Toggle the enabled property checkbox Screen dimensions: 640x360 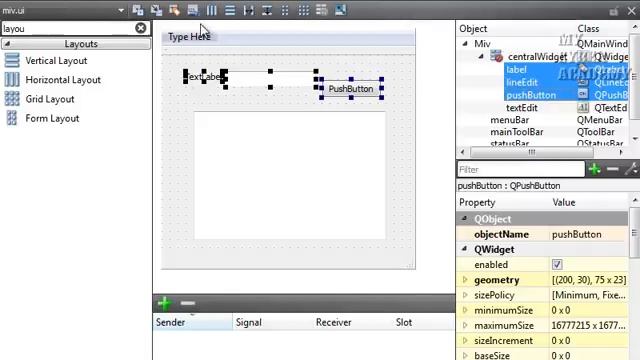557,264
